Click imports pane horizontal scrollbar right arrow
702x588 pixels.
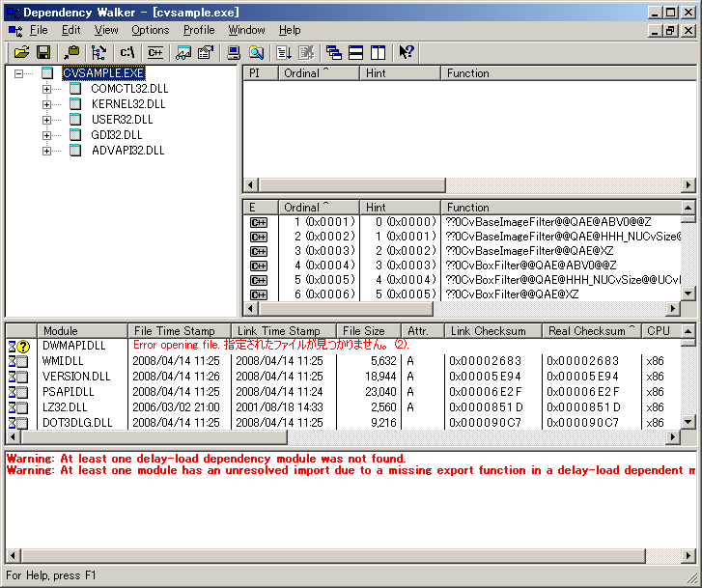click(688, 184)
